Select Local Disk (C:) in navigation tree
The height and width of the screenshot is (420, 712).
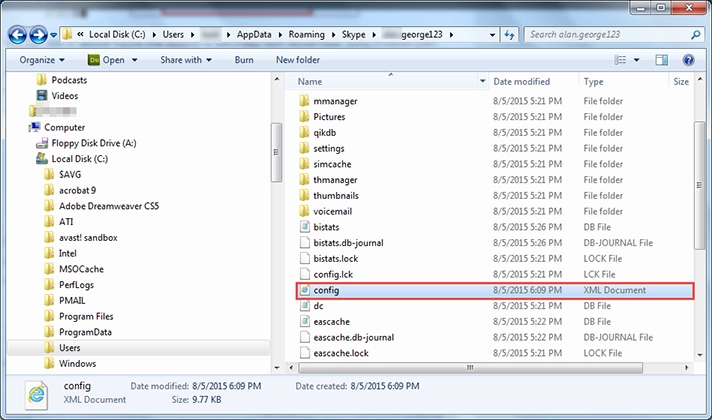(79, 159)
